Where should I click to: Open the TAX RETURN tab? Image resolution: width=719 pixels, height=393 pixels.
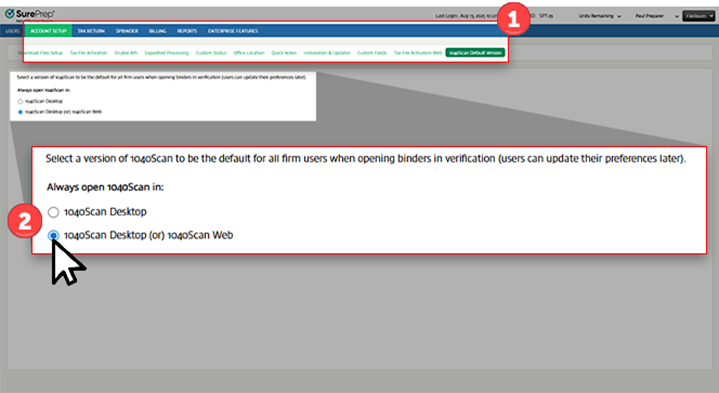tap(91, 31)
